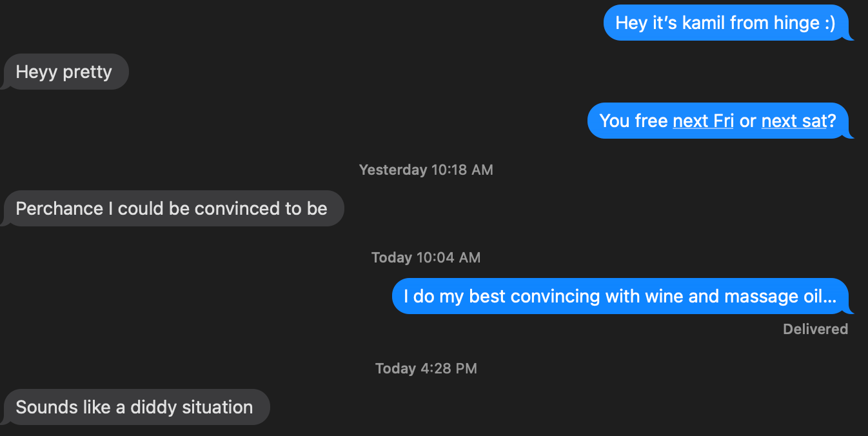Open the "next sat" underlined date link
This screenshot has width=868, height=436.
pos(793,121)
